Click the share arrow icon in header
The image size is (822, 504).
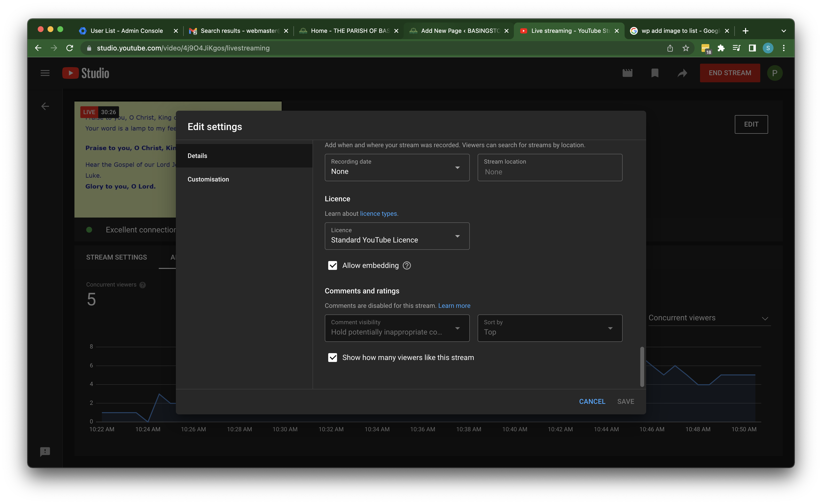pos(682,73)
